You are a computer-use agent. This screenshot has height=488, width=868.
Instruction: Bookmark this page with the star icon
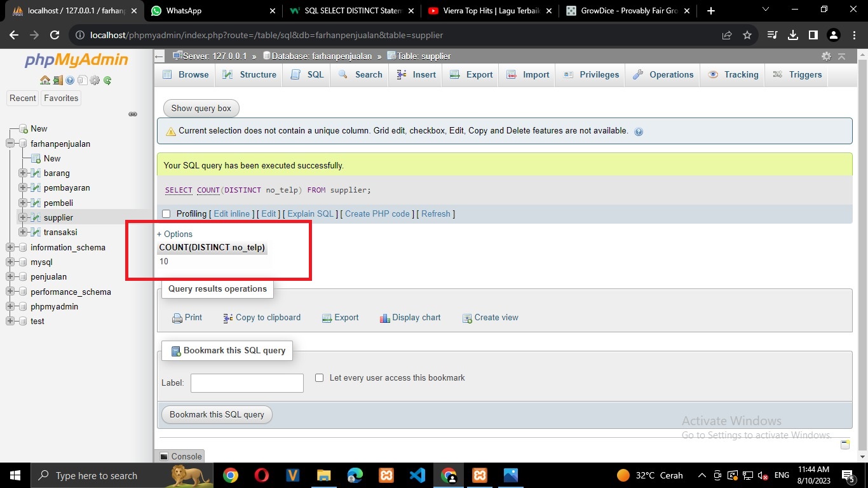click(x=747, y=35)
